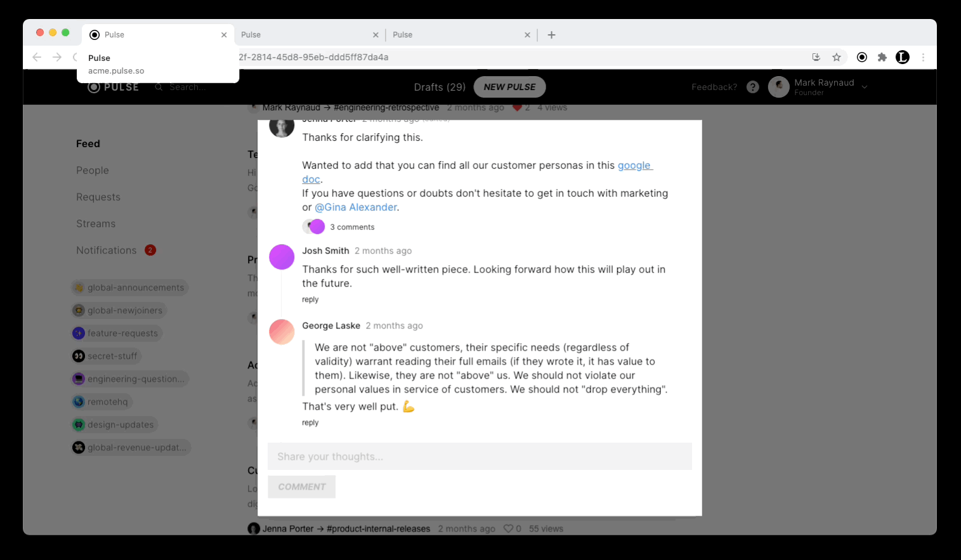Click the remotehq globe icon
Image resolution: width=961 pixels, height=560 pixels.
click(79, 402)
